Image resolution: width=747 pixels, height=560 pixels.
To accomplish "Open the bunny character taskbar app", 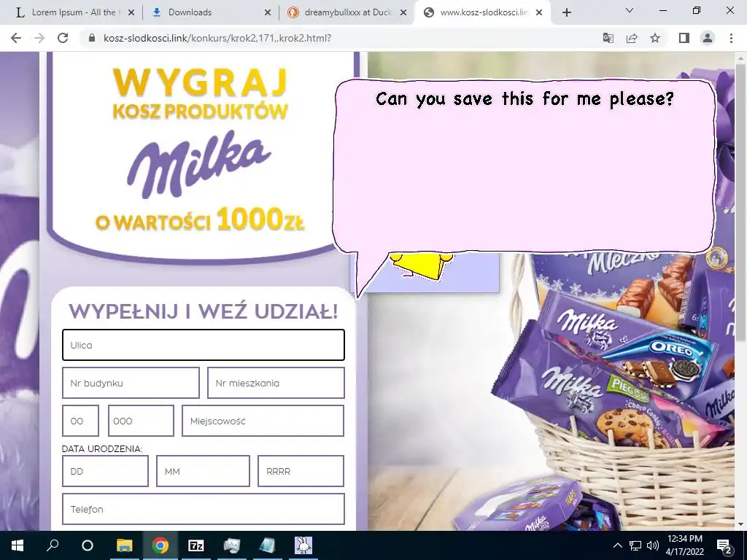I will click(x=303, y=545).
